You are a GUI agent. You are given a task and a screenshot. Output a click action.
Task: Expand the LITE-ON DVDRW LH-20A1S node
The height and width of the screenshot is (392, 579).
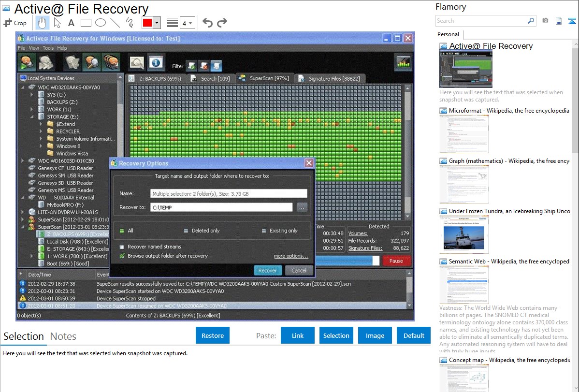pos(23,212)
